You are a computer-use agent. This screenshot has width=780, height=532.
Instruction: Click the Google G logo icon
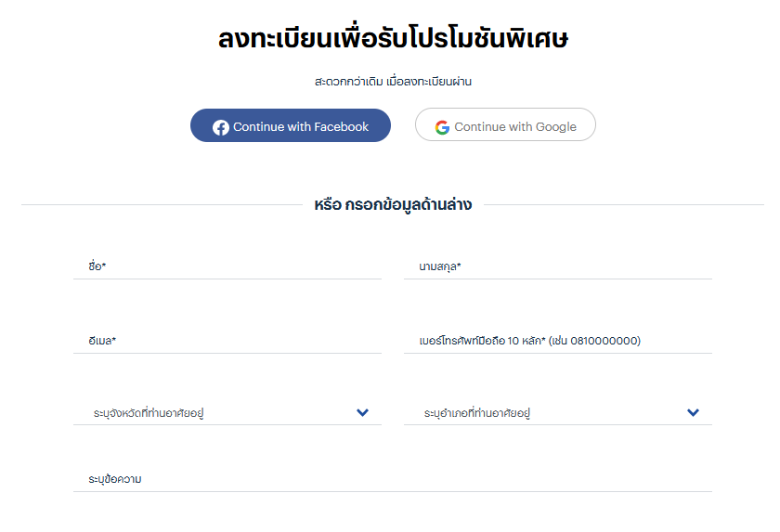pyautogui.click(x=442, y=128)
